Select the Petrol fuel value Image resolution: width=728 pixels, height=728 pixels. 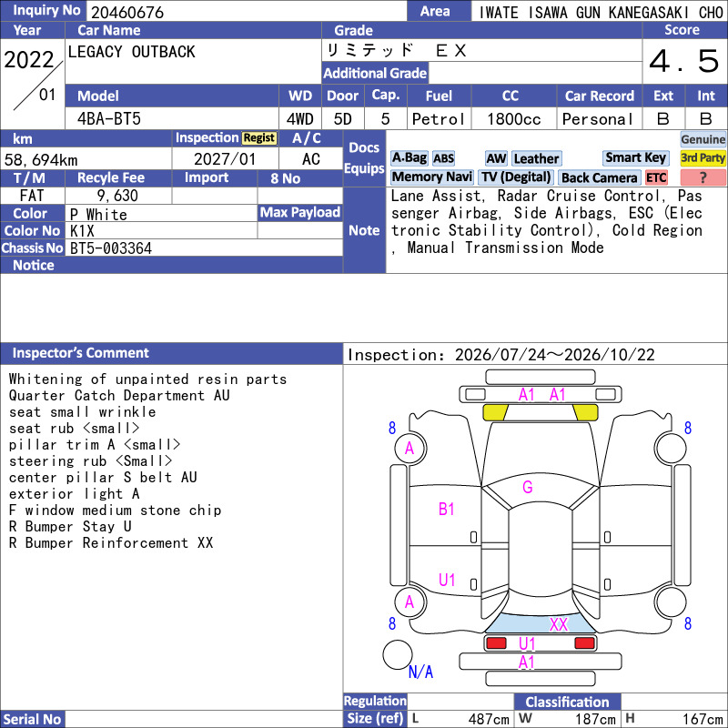point(439,119)
